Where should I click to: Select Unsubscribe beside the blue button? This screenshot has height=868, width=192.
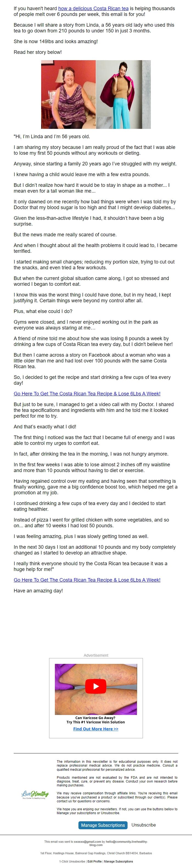pyautogui.click(x=143, y=825)
